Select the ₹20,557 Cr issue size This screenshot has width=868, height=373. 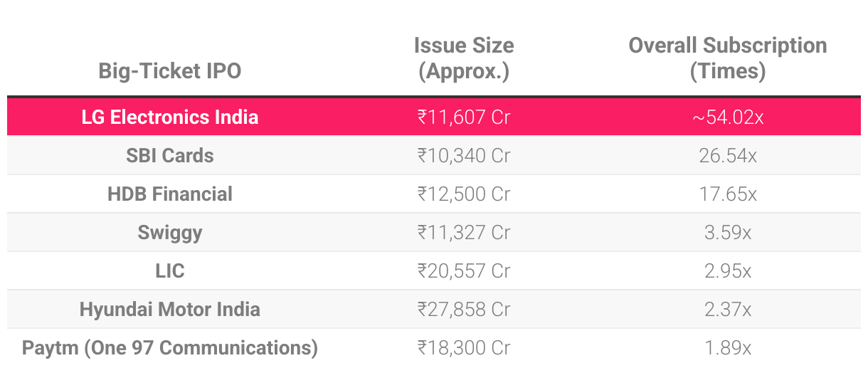click(x=464, y=270)
